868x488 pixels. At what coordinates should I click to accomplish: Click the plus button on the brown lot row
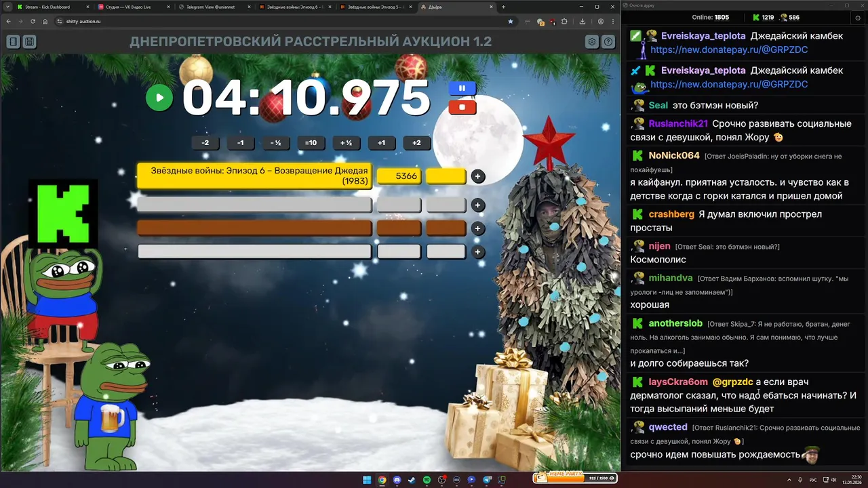tap(478, 228)
